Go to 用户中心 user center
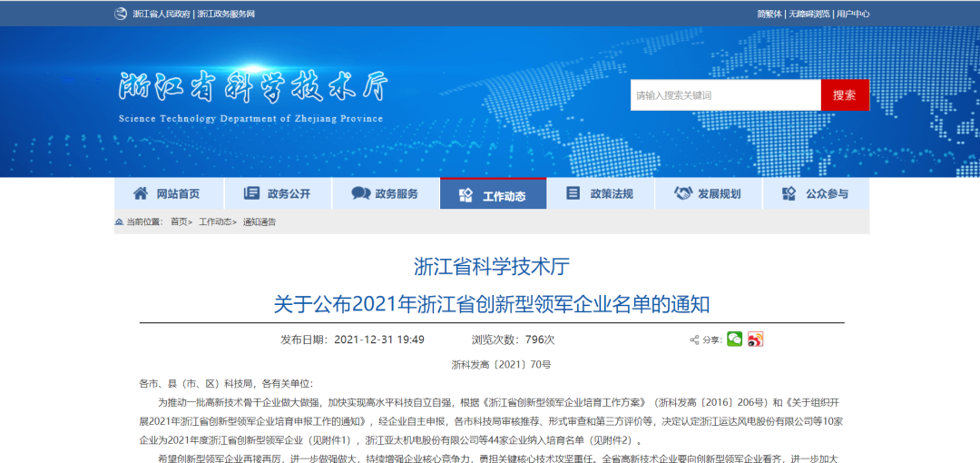980x463 pixels. [x=853, y=14]
